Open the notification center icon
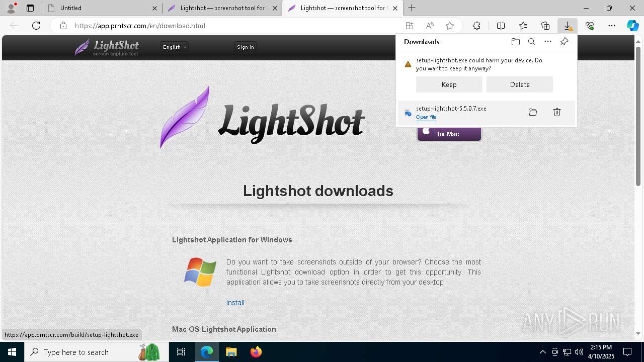644x362 pixels. (627, 352)
